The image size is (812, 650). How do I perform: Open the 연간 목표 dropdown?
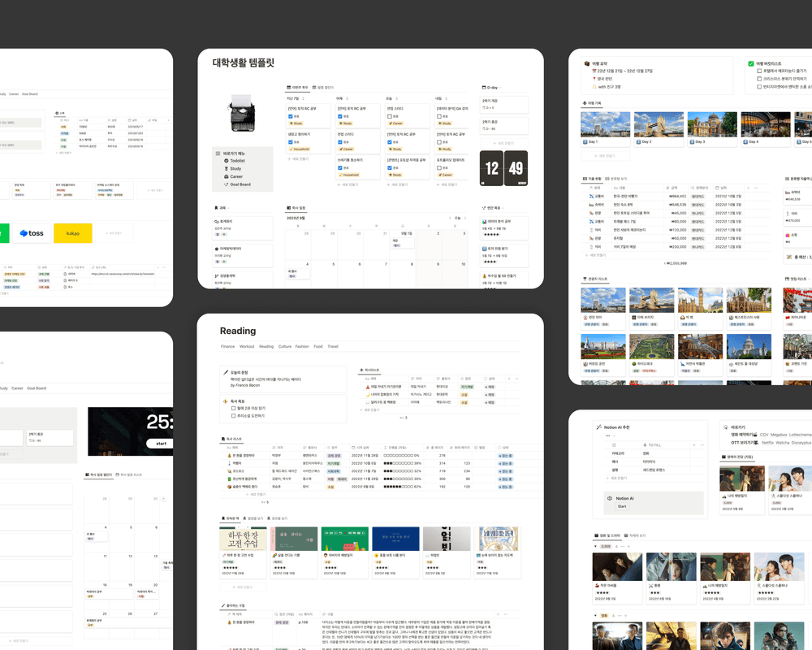click(502, 208)
